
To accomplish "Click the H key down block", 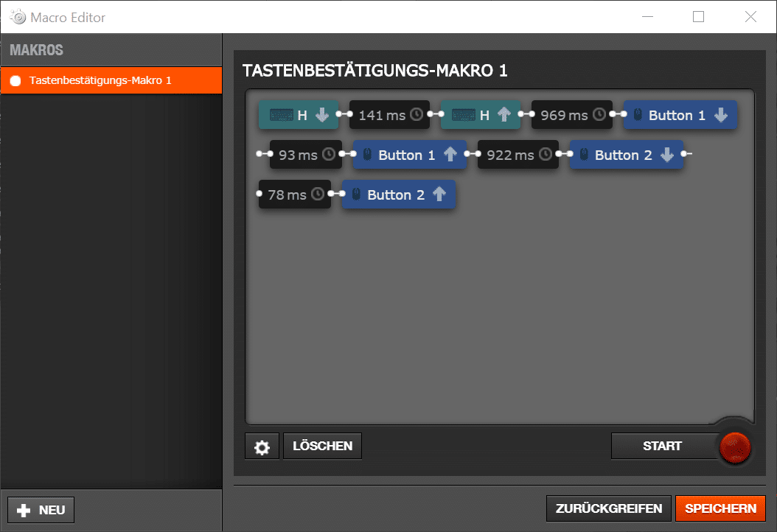I will click(299, 115).
